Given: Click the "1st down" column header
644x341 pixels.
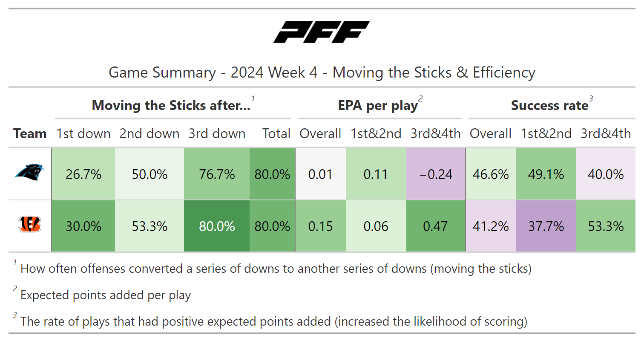Looking at the screenshot, I should coord(83,133).
